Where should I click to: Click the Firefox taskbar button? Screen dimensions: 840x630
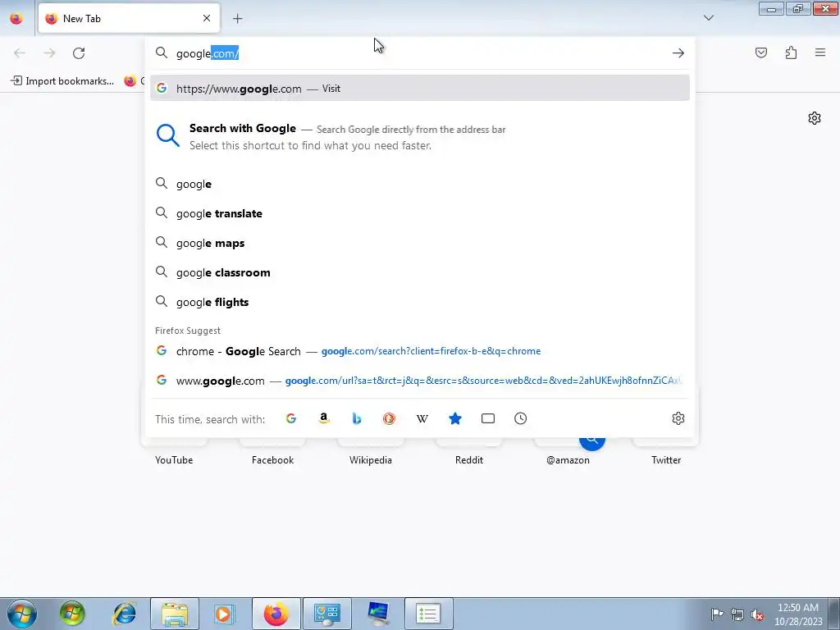[x=276, y=614]
